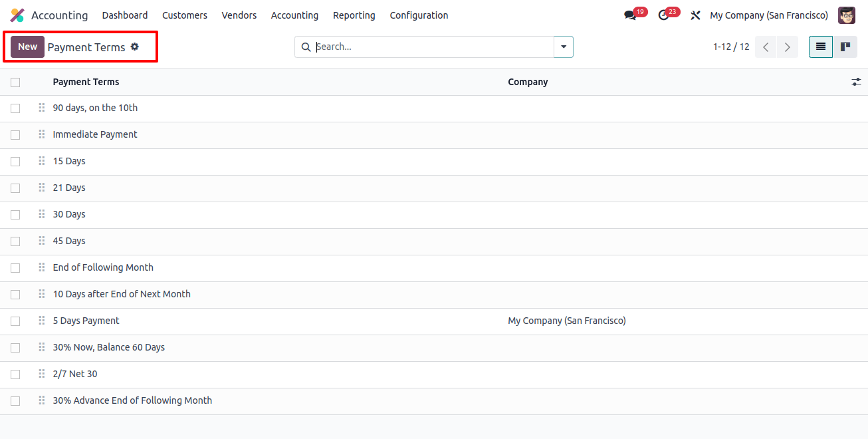868x439 pixels.
Task: Check the 30% Advance End of Following Month row
Action: 15,401
